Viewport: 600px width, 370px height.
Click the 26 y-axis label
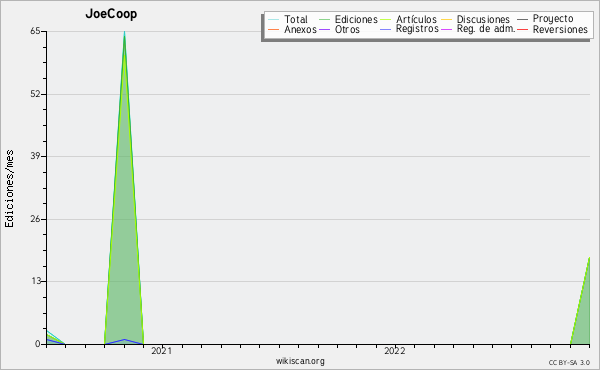(35, 219)
